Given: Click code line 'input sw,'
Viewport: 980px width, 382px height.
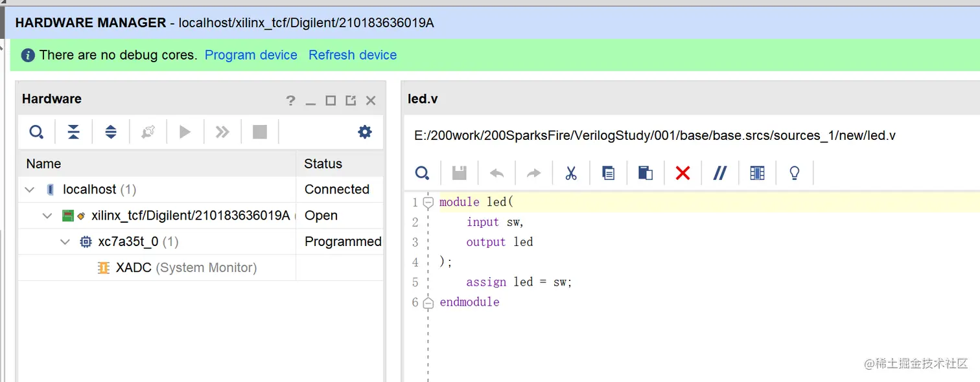Looking at the screenshot, I should [495, 222].
